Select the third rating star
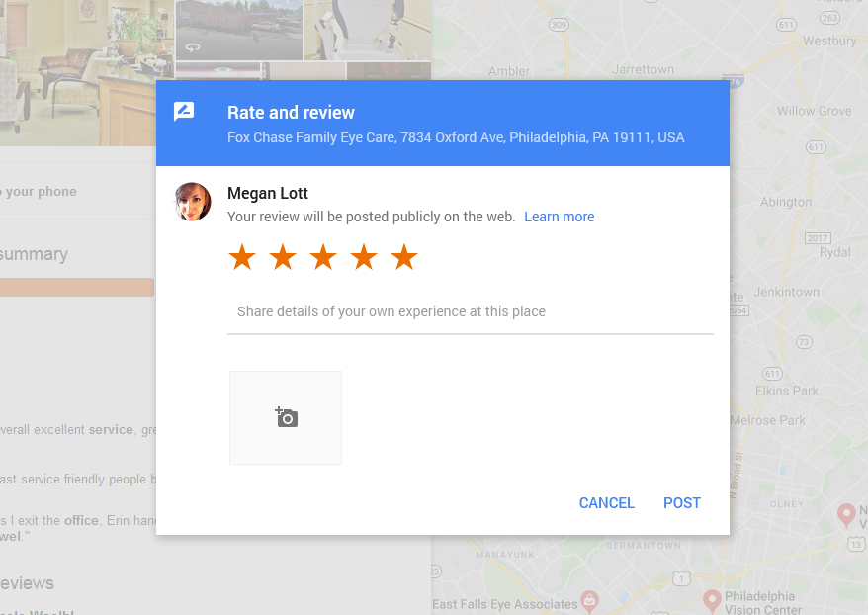This screenshot has height=615, width=868. click(x=323, y=257)
